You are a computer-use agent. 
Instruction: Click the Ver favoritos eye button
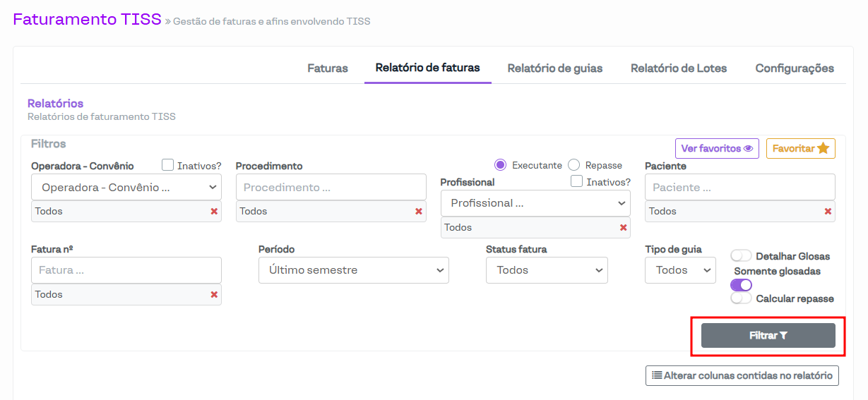point(717,149)
